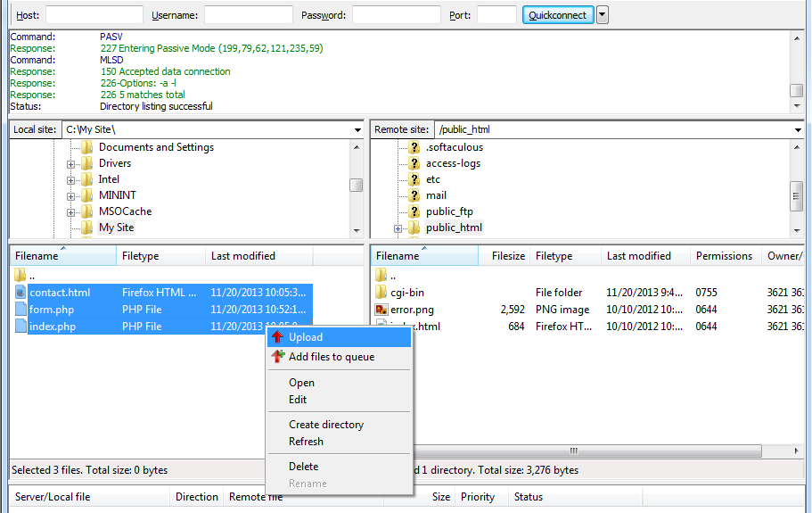Click the public_html folder icon in remote tree
This screenshot has height=513, width=812.
click(x=414, y=228)
